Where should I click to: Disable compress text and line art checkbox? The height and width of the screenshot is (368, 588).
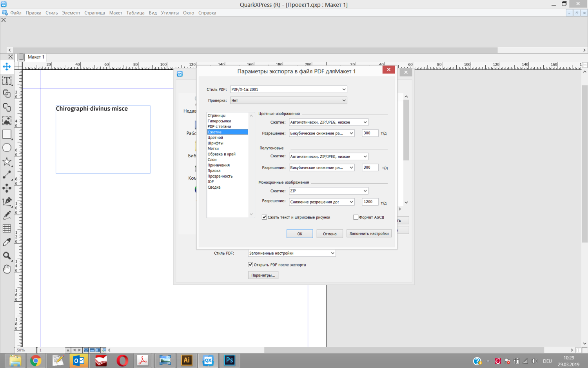[x=264, y=217]
